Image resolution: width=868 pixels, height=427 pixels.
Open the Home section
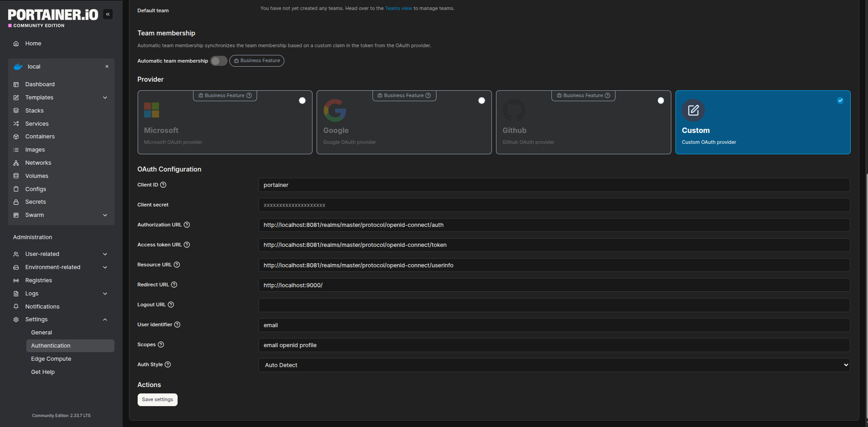pyautogui.click(x=33, y=43)
